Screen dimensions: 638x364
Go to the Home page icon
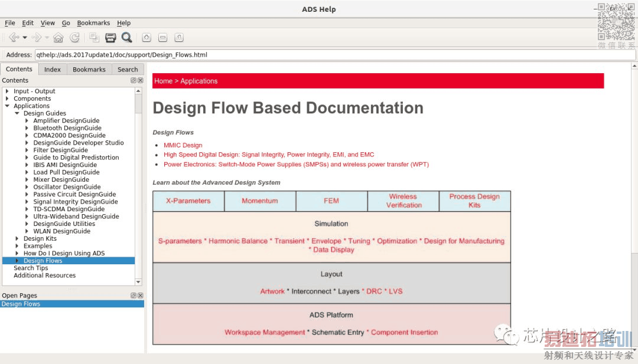pos(58,37)
